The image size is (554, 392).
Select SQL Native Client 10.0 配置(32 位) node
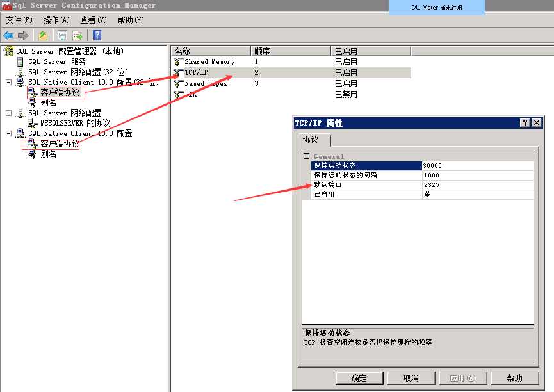pos(94,83)
